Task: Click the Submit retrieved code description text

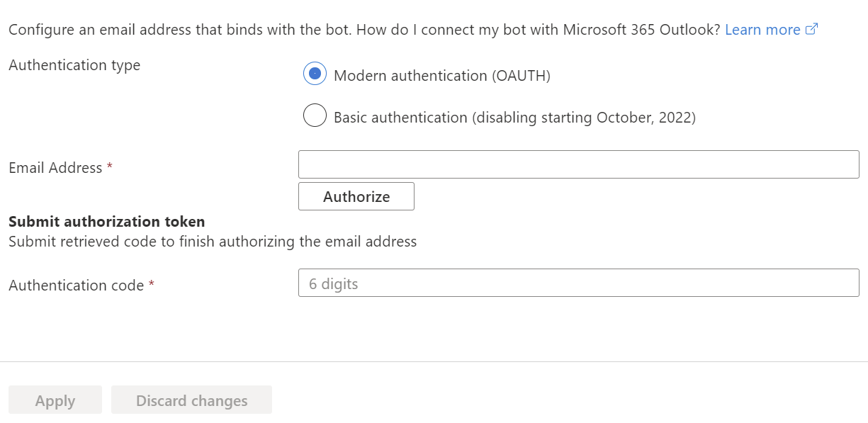Action: pos(213,242)
